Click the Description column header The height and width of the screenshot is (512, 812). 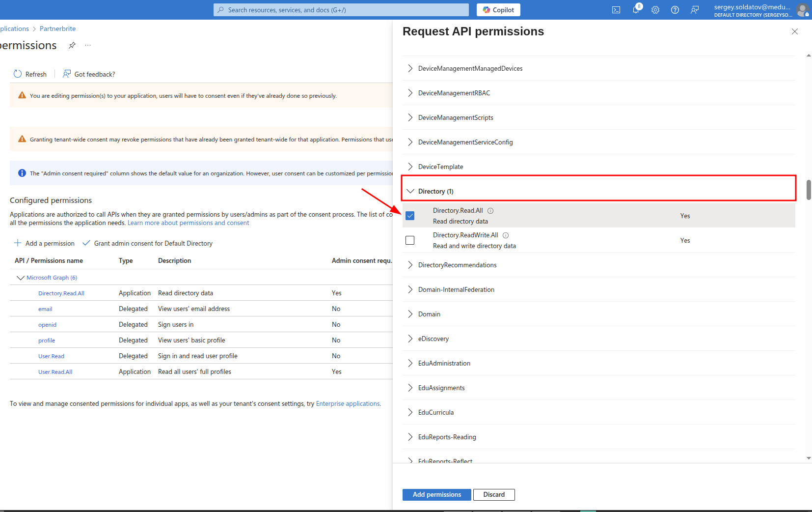174,261
